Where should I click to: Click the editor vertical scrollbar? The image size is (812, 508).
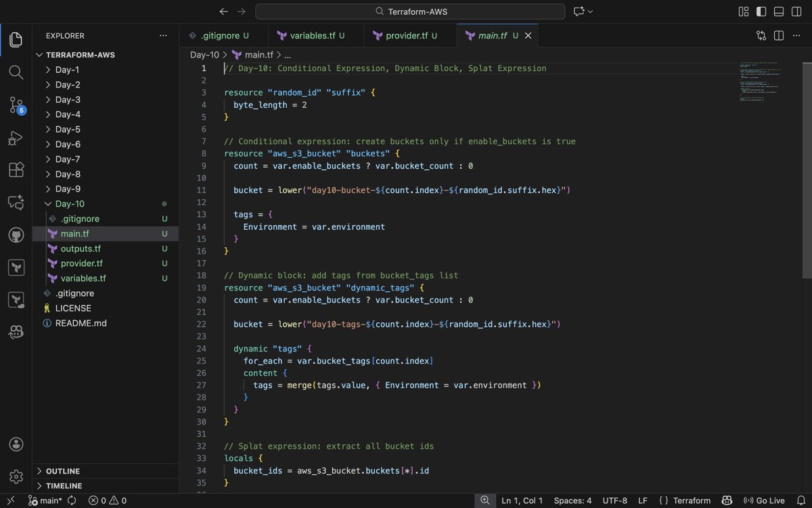[x=807, y=169]
